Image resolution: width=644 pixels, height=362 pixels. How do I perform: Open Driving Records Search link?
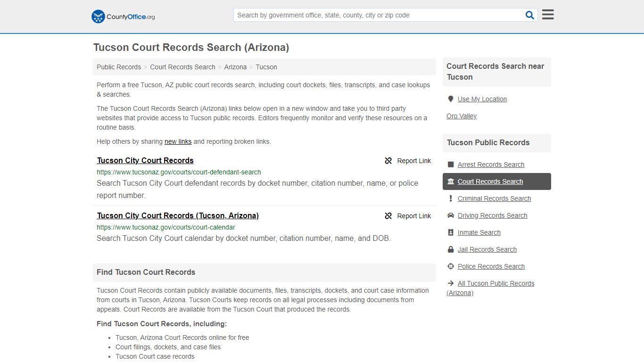click(x=492, y=215)
